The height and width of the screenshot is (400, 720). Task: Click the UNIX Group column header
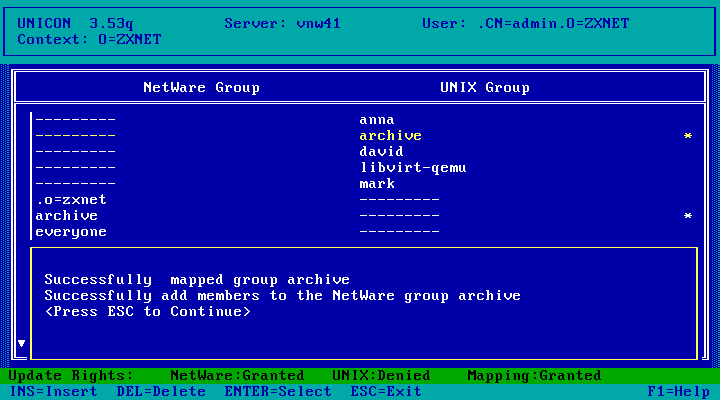point(484,88)
